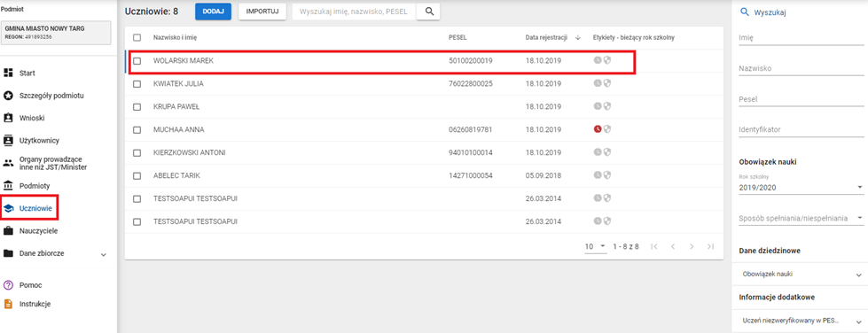Check the KIERZKOWSKI ANTONI row checkbox

coord(137,152)
